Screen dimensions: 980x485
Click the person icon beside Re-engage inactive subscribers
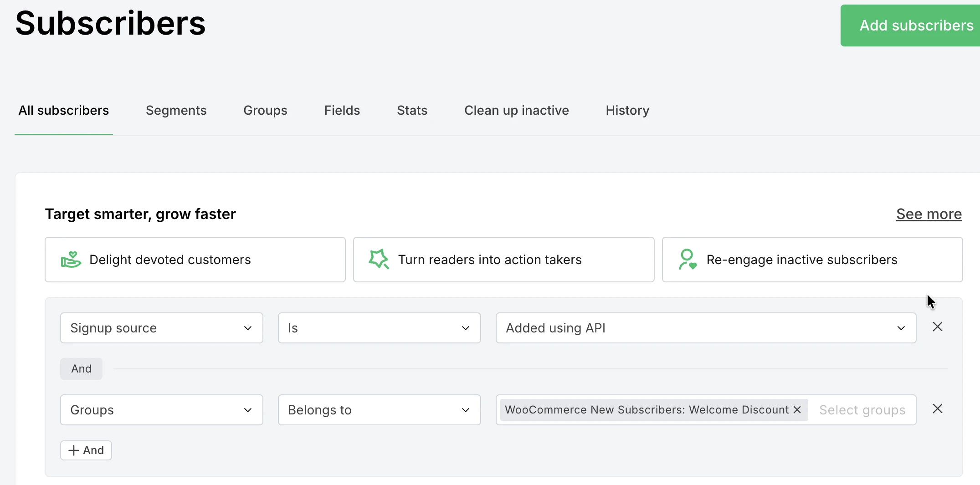click(687, 260)
